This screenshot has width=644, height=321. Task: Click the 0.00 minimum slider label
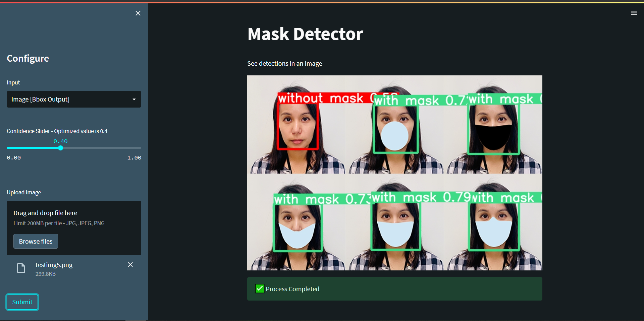(13, 157)
